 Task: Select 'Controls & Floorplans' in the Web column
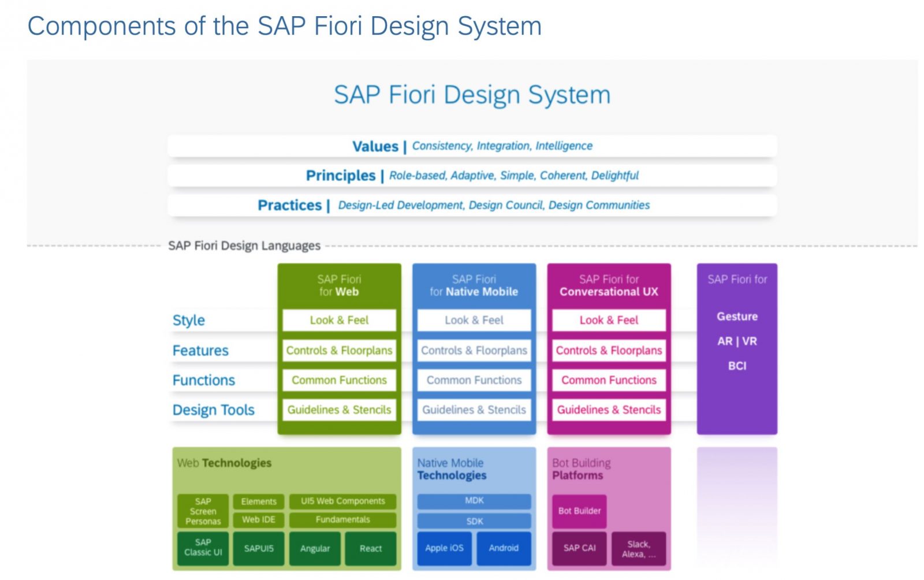[339, 350]
